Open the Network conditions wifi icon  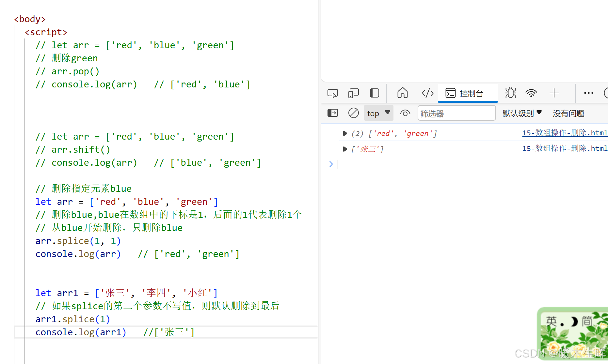pyautogui.click(x=531, y=93)
